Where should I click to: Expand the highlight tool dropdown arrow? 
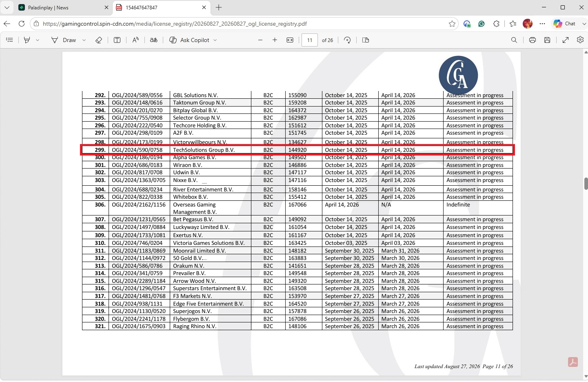coord(38,40)
